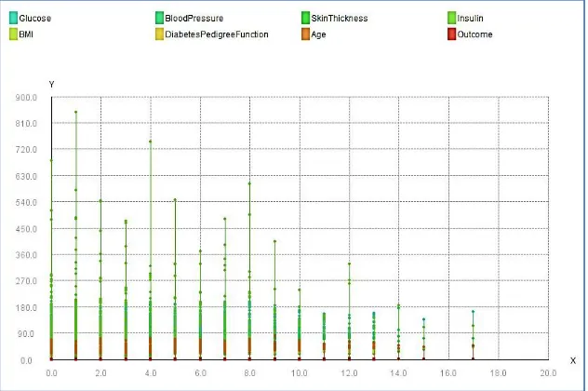The width and height of the screenshot is (588, 391).
Task: Click the 18.0 tick on X axis
Action: 498,373
